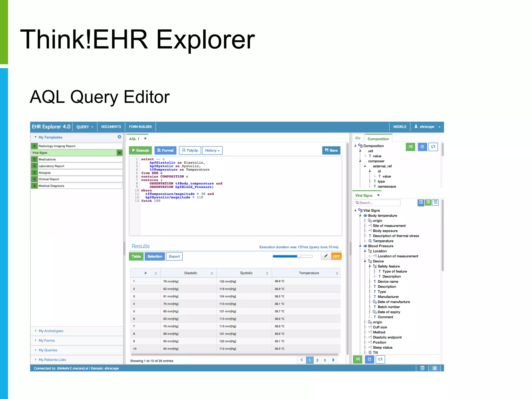The height and width of the screenshot is (399, 532).
Task: Click the template Search field
Action: pyautogui.click(x=377, y=203)
